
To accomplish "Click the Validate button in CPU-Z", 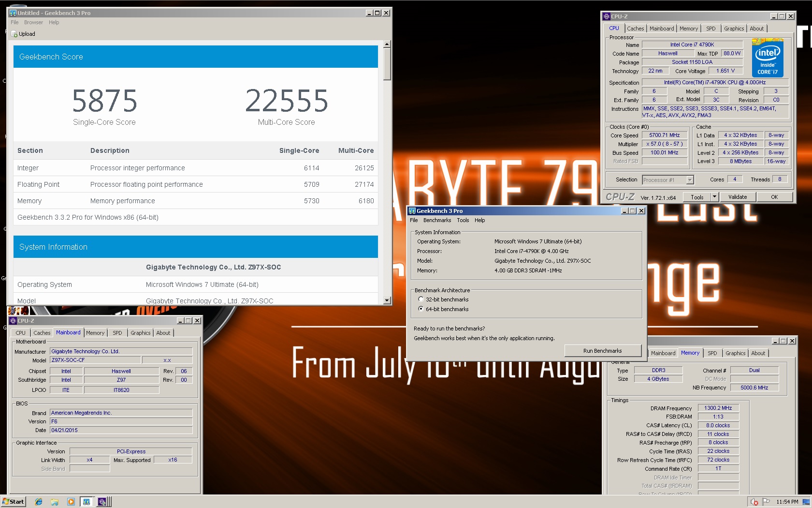I will (737, 197).
